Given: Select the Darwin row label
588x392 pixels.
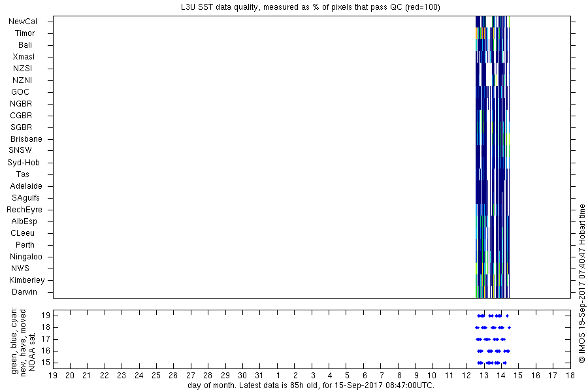Looking at the screenshot, I should (24, 292).
